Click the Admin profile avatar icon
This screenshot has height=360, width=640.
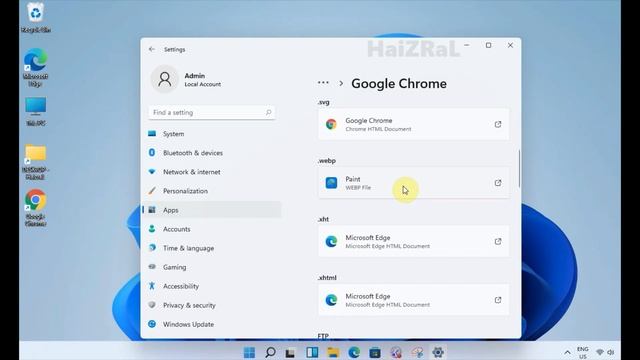pyautogui.click(x=165, y=79)
